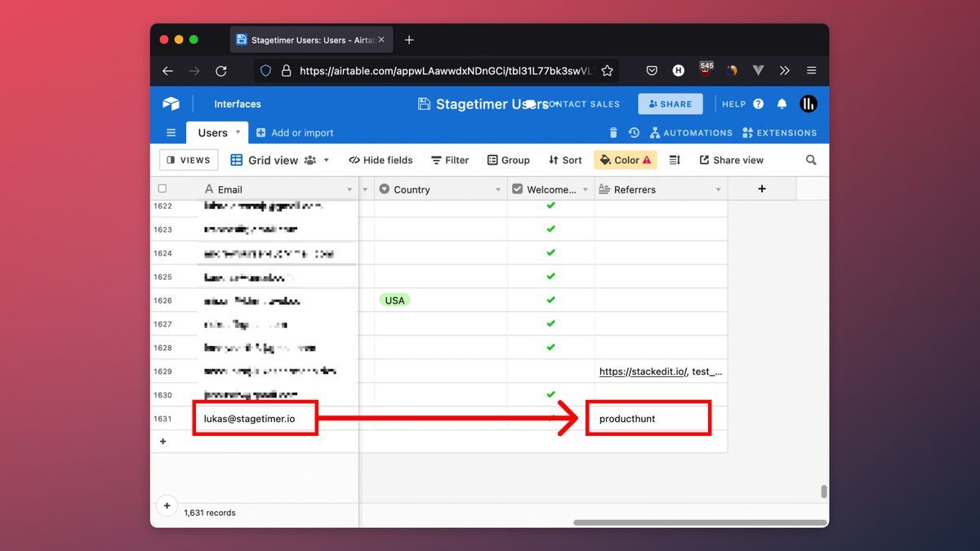Click the trash icon in the table bar
This screenshot has height=551, width=980.
pyautogui.click(x=613, y=133)
